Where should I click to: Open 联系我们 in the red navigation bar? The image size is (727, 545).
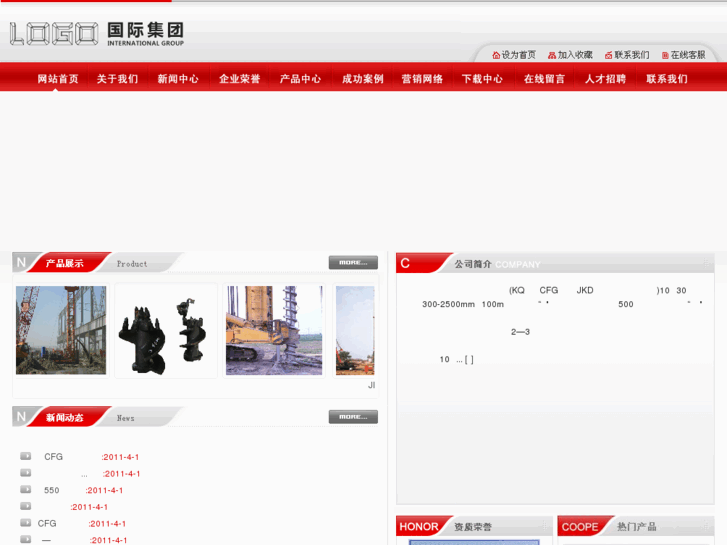pyautogui.click(x=667, y=79)
